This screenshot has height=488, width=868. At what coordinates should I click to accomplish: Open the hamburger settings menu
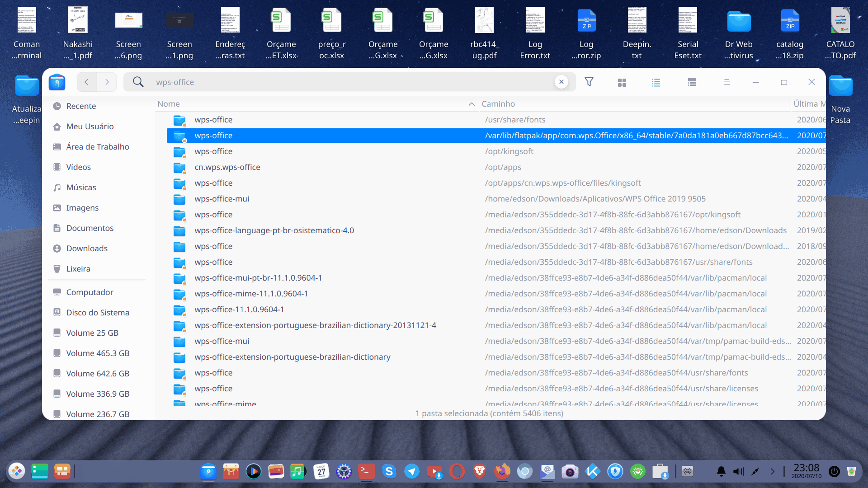click(x=727, y=82)
